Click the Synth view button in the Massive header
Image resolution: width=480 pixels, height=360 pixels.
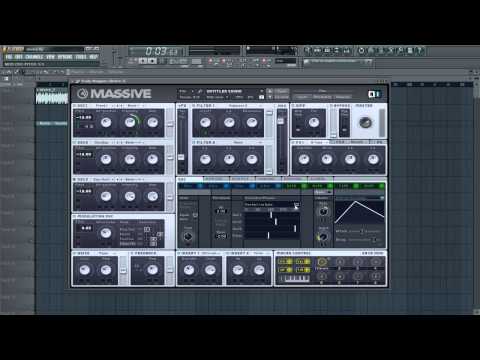(x=302, y=97)
